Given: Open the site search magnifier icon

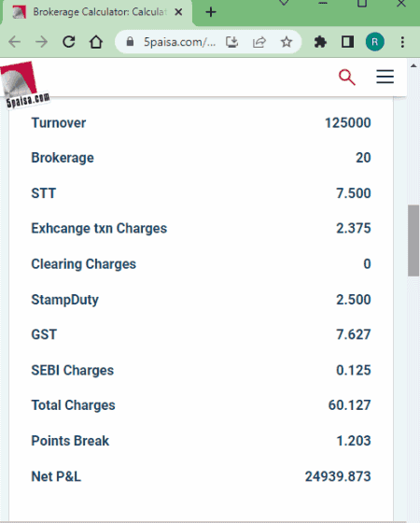Looking at the screenshot, I should pos(346,77).
